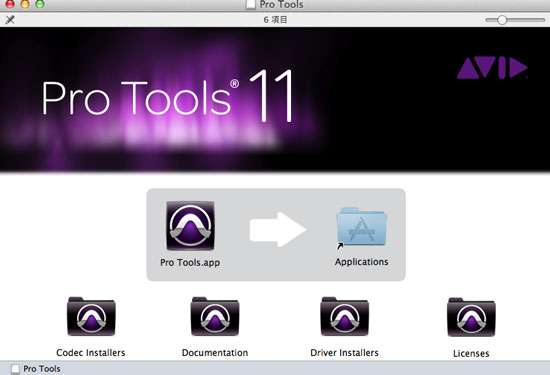
Task: Click the "Driver Installers" label
Action: point(344,353)
